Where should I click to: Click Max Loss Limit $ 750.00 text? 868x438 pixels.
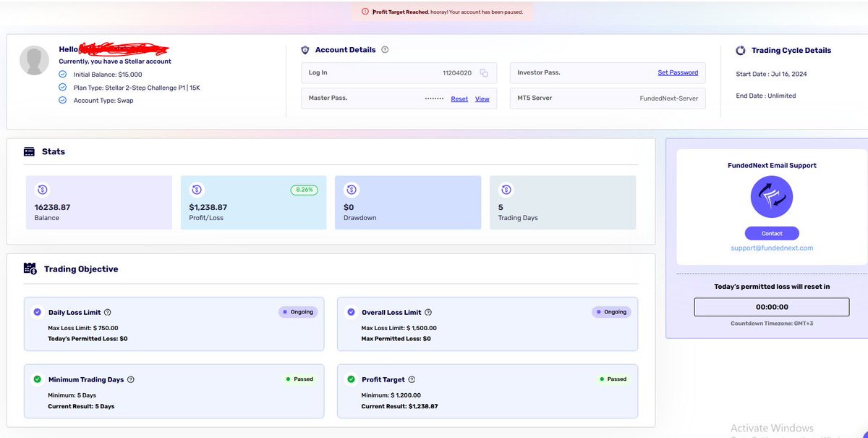coord(82,329)
